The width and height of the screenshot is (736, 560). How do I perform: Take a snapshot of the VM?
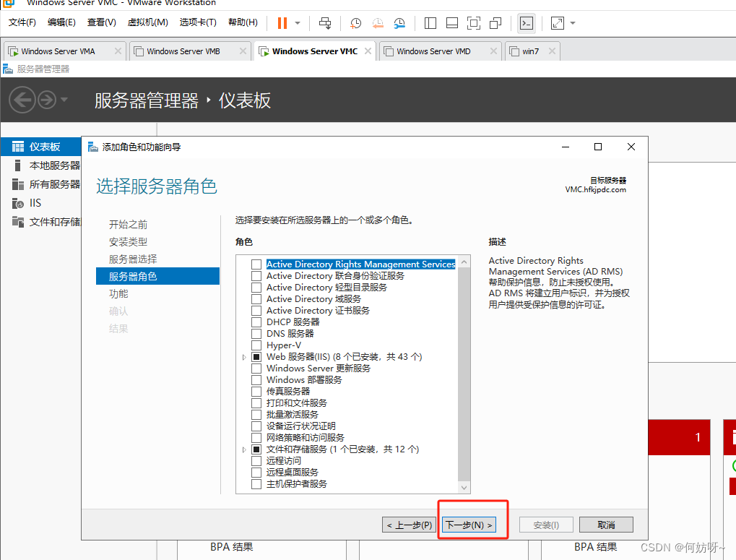(x=356, y=23)
